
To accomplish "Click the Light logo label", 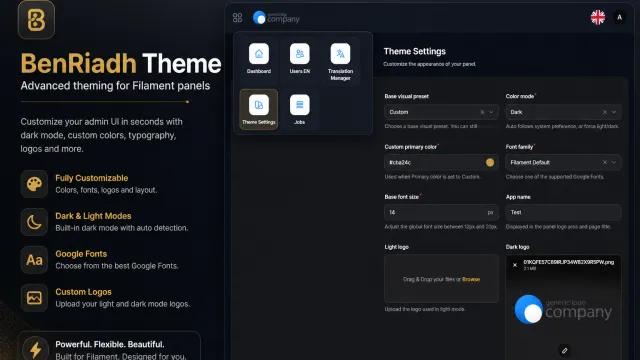I will tap(396, 247).
